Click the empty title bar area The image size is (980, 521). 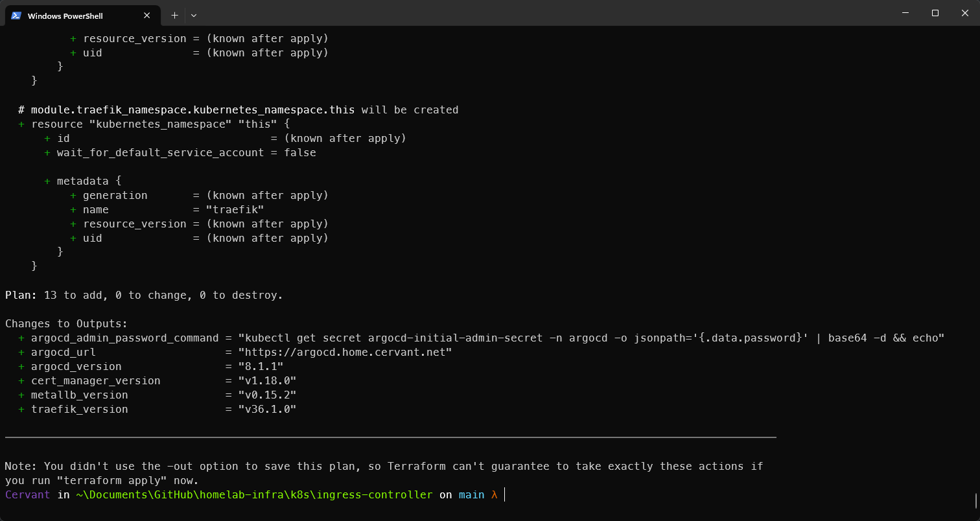pos(519,13)
